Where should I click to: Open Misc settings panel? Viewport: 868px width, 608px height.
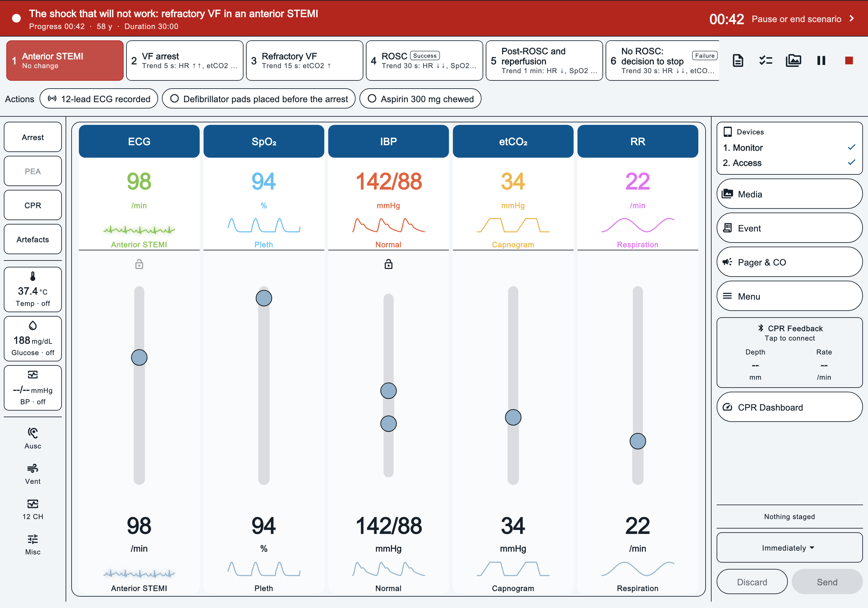click(33, 544)
